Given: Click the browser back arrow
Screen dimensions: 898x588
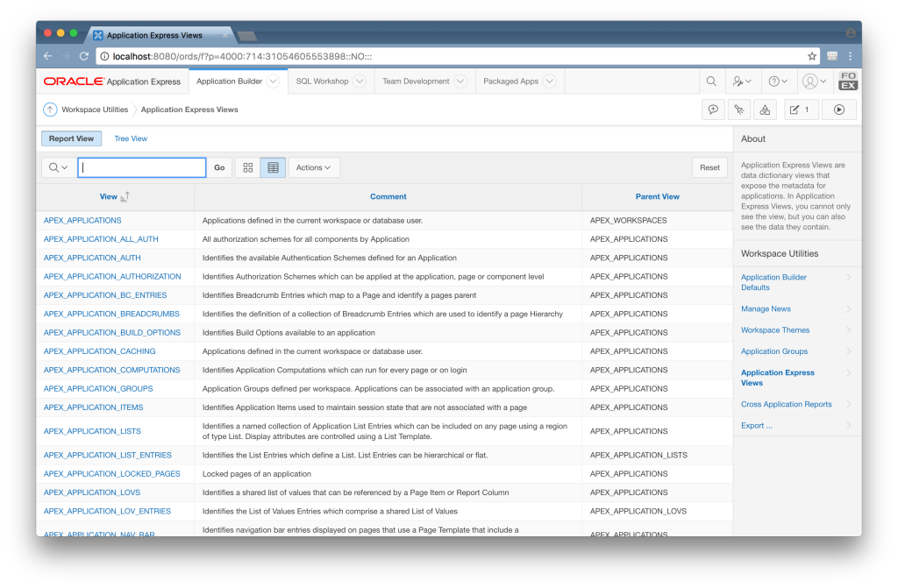Looking at the screenshot, I should (48, 56).
